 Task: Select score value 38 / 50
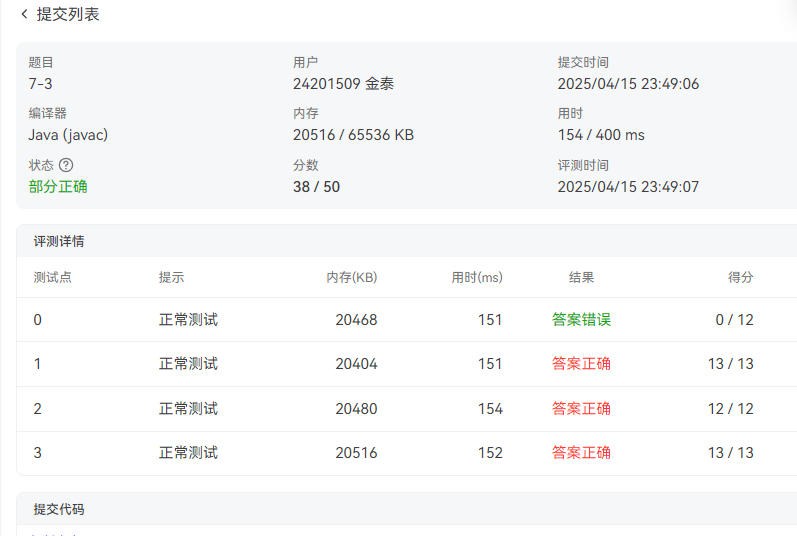click(x=316, y=186)
